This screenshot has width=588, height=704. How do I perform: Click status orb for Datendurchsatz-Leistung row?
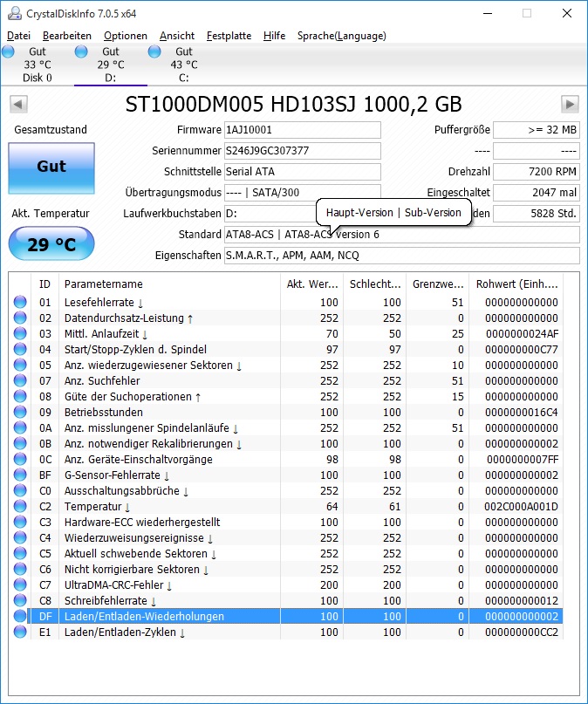pos(20,318)
